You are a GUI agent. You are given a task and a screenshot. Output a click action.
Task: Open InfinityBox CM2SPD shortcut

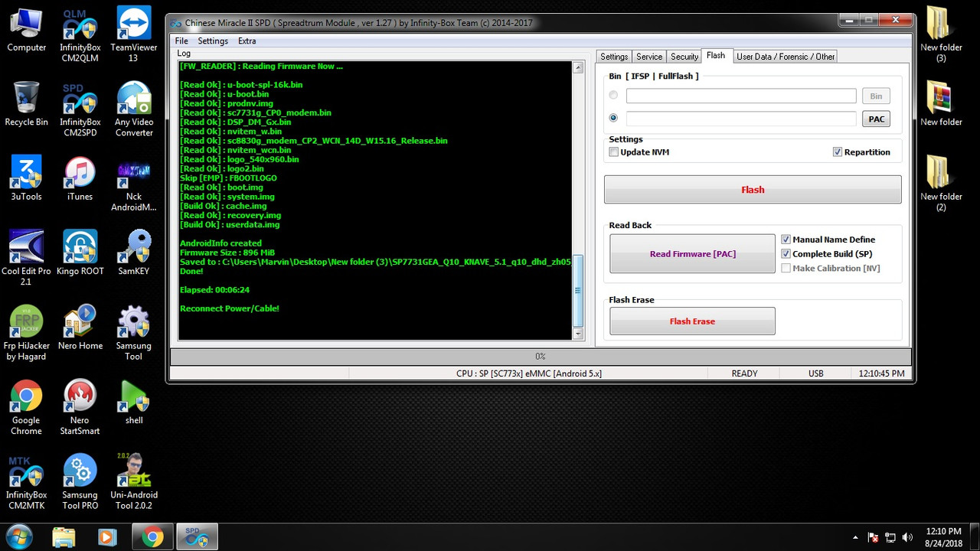coord(80,110)
